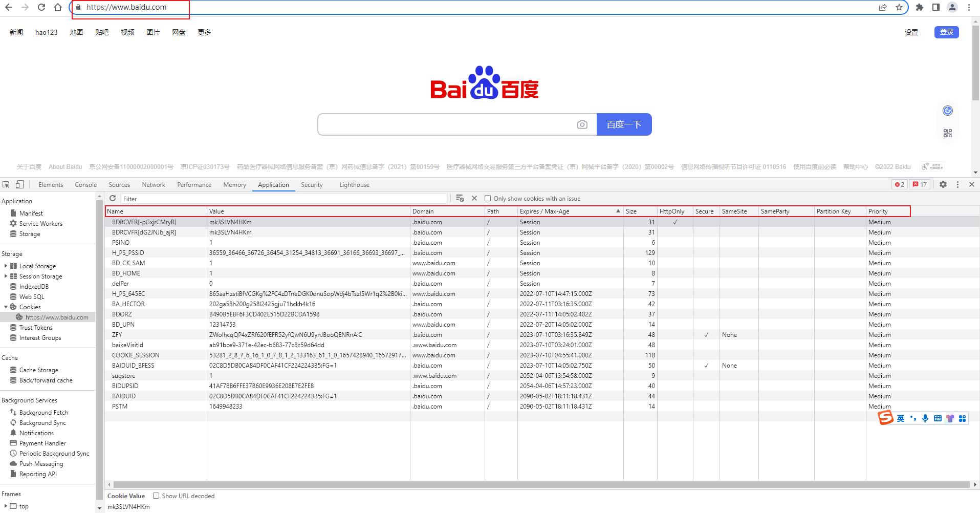Toggle the DevTools device toolbar icon
The image size is (980, 513).
(x=19, y=185)
